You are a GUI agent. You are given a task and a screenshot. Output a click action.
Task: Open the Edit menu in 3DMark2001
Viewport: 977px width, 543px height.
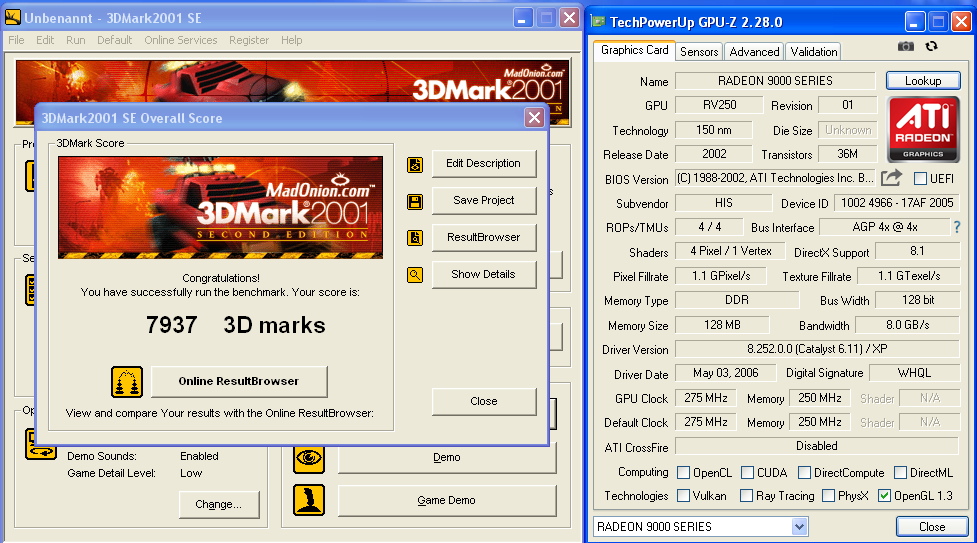45,40
